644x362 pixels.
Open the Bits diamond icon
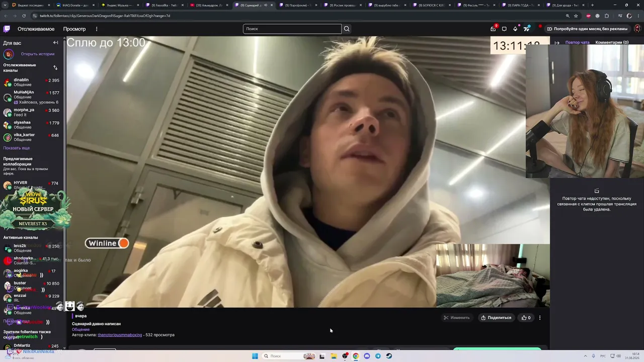coord(515,29)
